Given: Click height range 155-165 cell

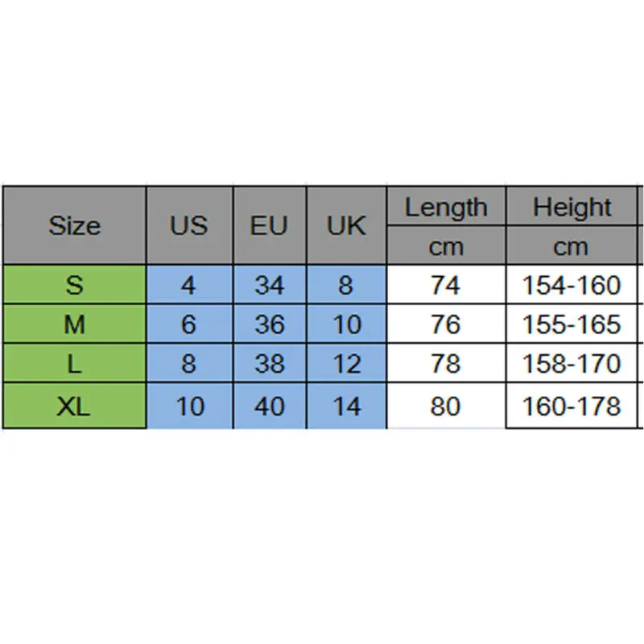Looking at the screenshot, I should [572, 324].
